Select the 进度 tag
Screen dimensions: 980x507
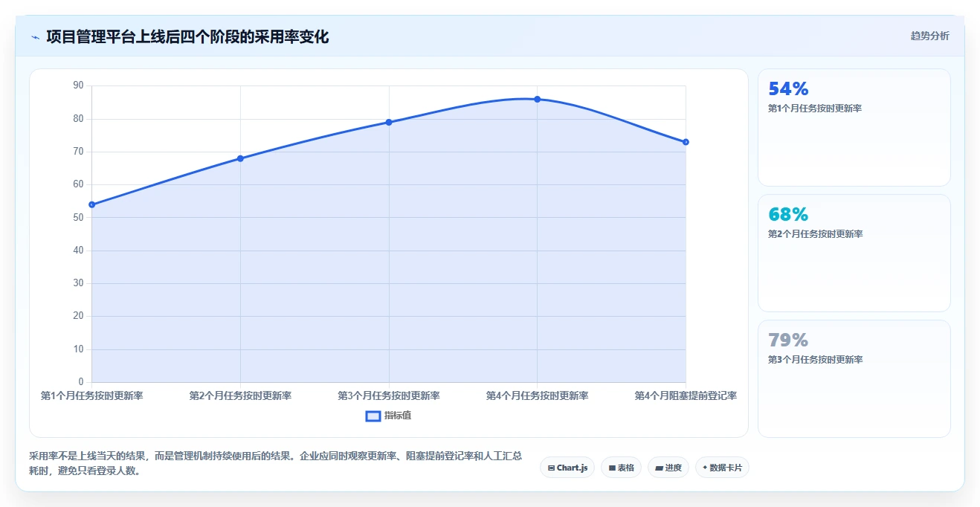[668, 468]
